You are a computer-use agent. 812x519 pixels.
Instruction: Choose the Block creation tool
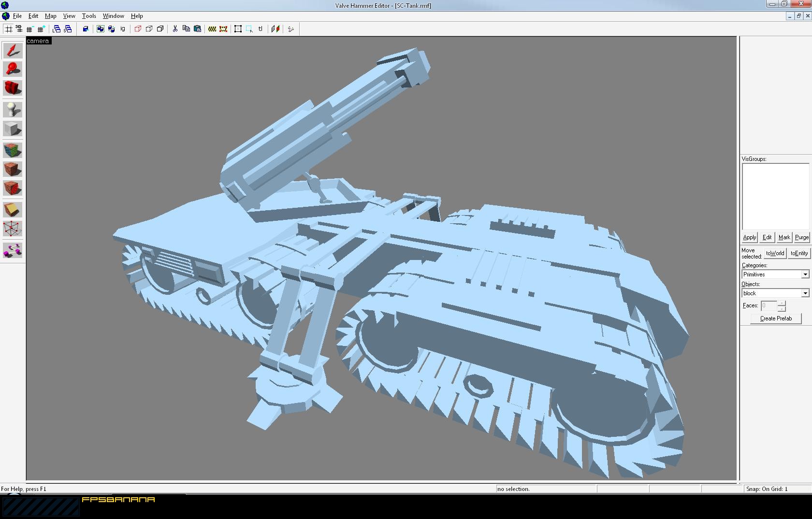pos(12,129)
